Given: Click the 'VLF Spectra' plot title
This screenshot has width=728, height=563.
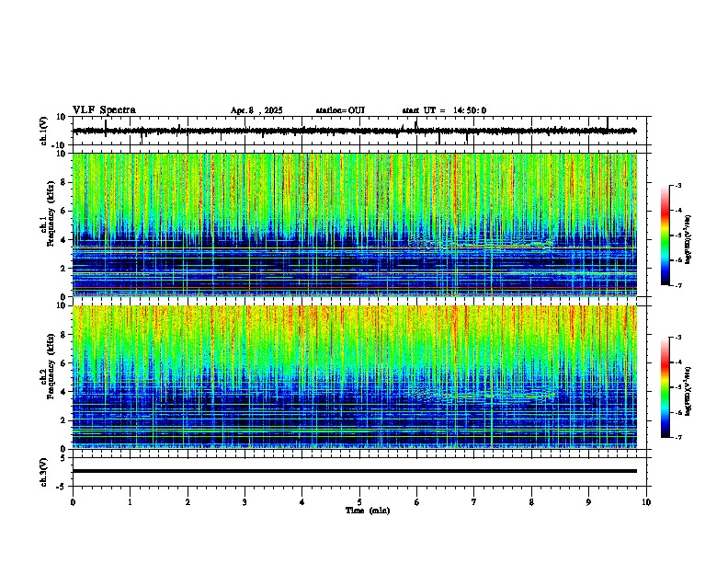Looking at the screenshot, I should point(104,110).
